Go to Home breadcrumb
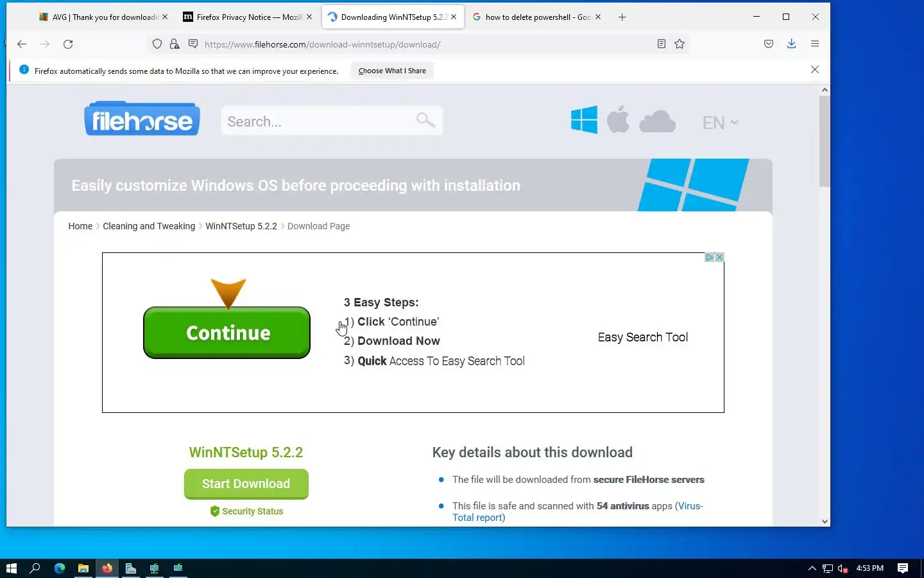924x578 pixels. coord(80,226)
